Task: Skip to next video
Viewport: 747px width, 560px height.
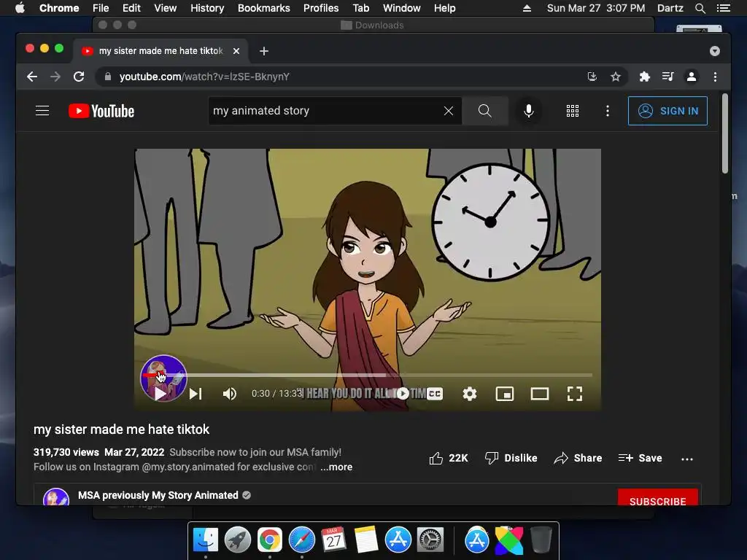Action: point(196,394)
